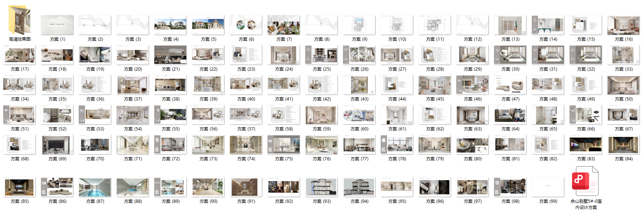644x210 pixels.
Task: Choose the 方案 (50) image file
Action: pos(624,85)
